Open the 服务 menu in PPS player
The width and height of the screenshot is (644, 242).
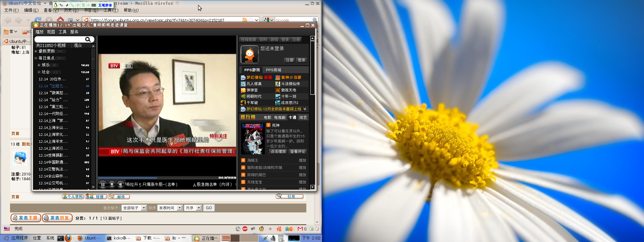click(x=74, y=32)
